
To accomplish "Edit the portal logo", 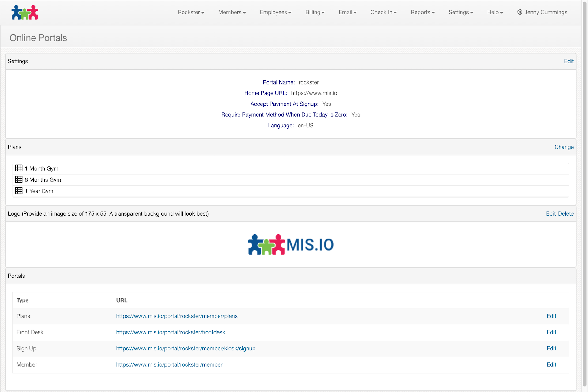I will pos(551,214).
